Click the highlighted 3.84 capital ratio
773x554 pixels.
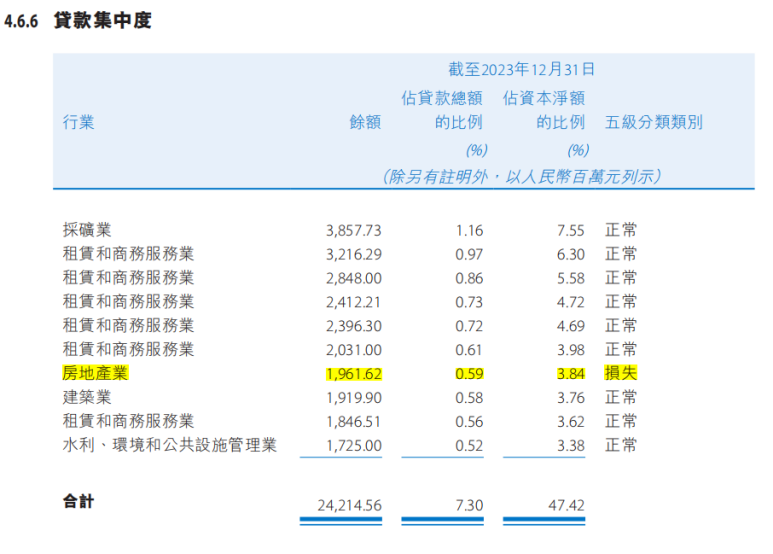pyautogui.click(x=571, y=374)
